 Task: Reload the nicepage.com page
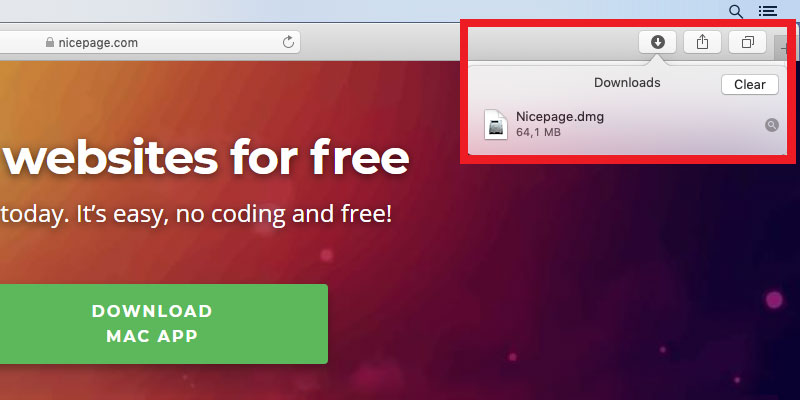pyautogui.click(x=288, y=42)
